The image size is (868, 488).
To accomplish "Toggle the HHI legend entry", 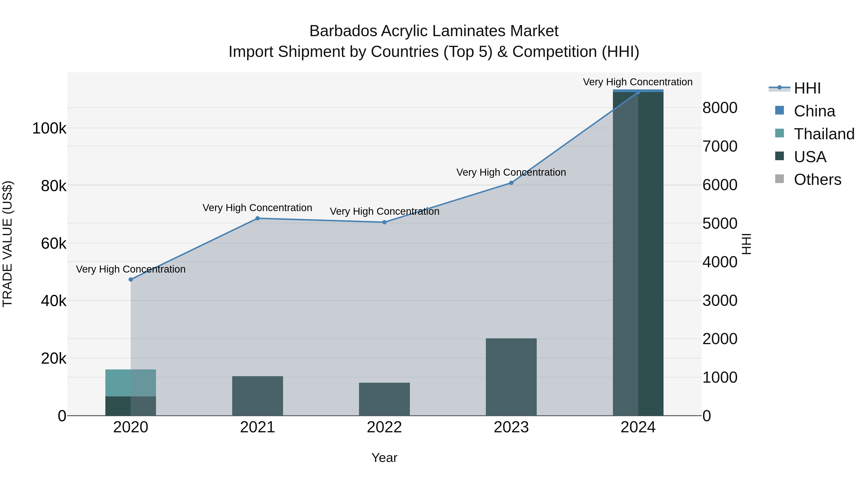I will [x=795, y=88].
